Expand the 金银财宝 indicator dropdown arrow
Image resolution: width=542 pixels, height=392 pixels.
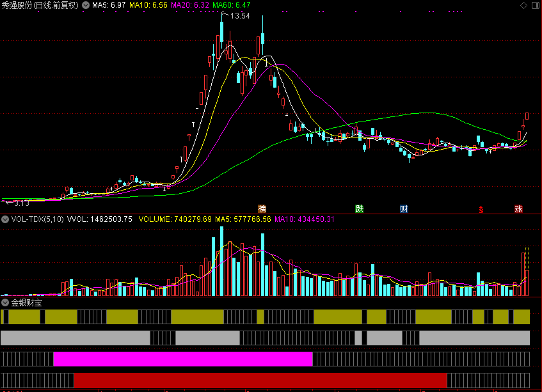[5, 303]
